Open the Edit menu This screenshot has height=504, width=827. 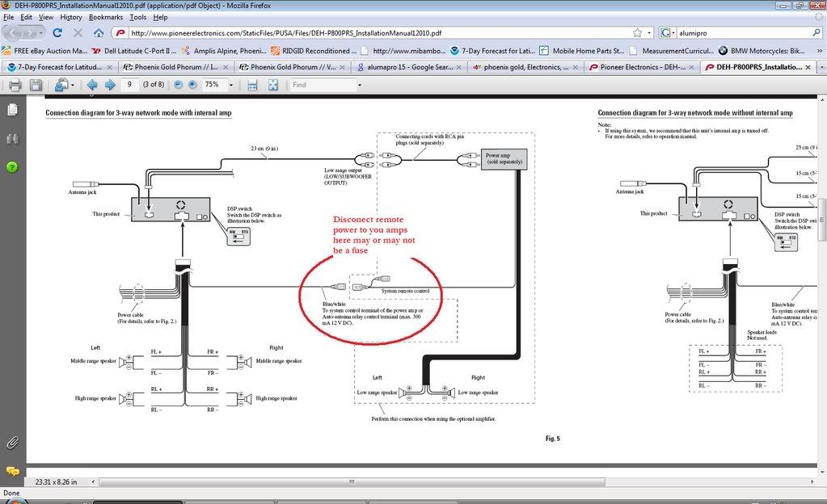[27, 18]
